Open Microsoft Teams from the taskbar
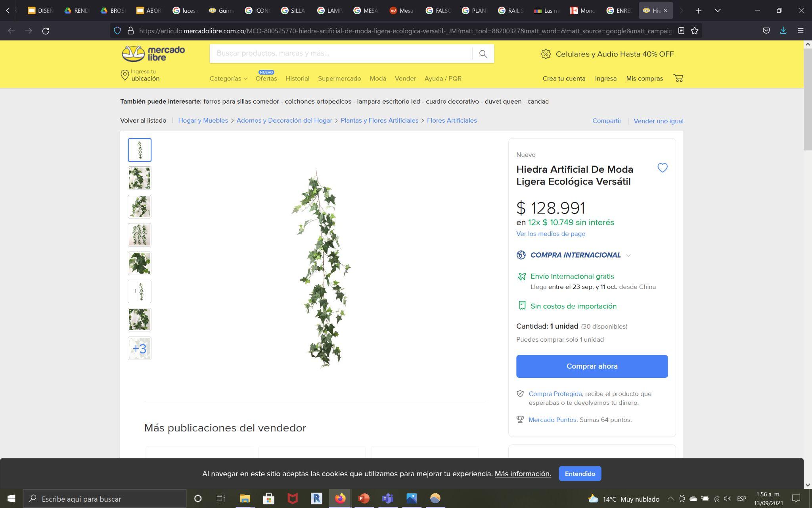Screen dimensions: 812x508 pos(387,498)
